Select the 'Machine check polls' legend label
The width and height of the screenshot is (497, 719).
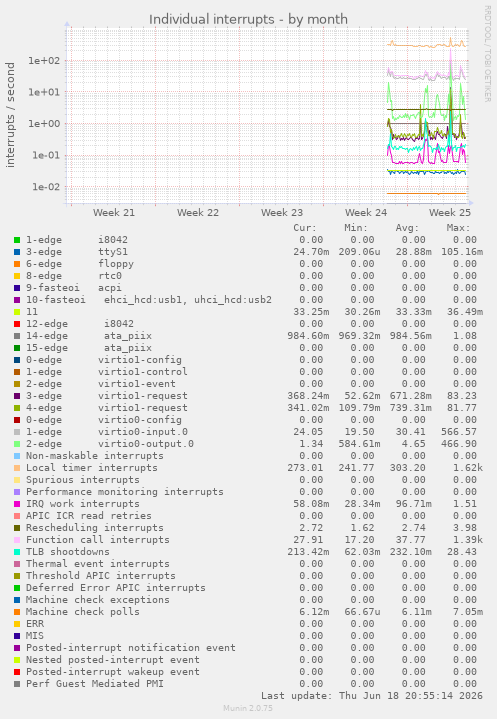pos(83,612)
